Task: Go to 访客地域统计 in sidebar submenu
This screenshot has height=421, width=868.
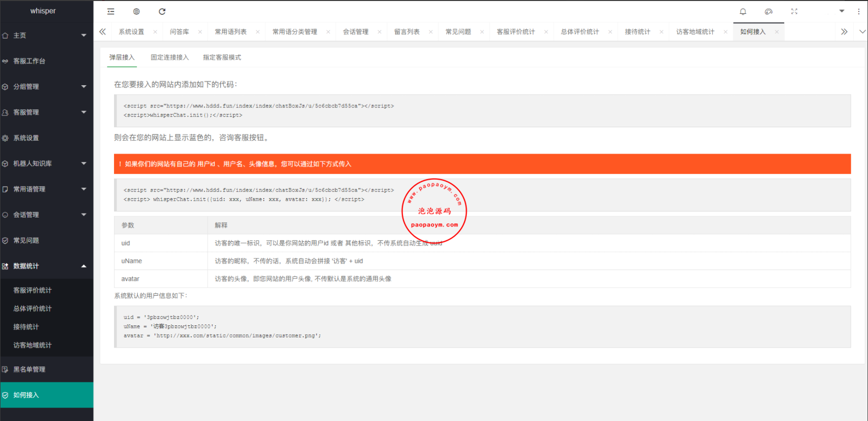Action: 33,345
